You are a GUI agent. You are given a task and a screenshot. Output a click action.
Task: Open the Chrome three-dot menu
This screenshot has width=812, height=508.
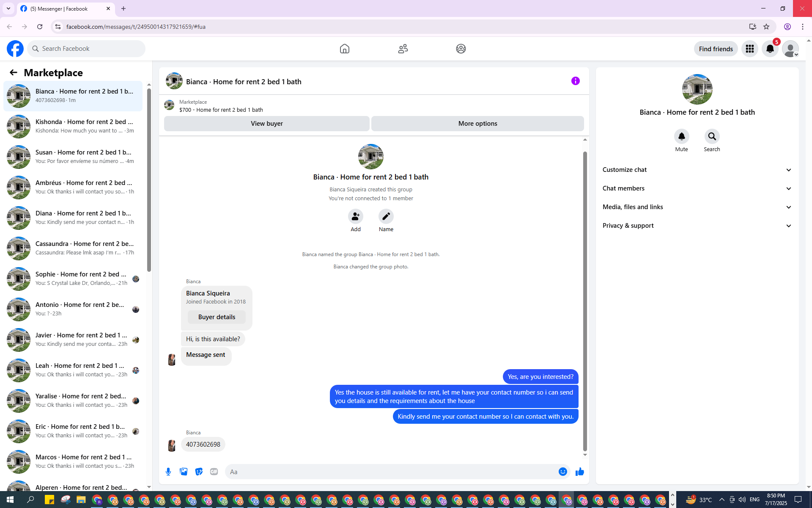[x=803, y=27]
